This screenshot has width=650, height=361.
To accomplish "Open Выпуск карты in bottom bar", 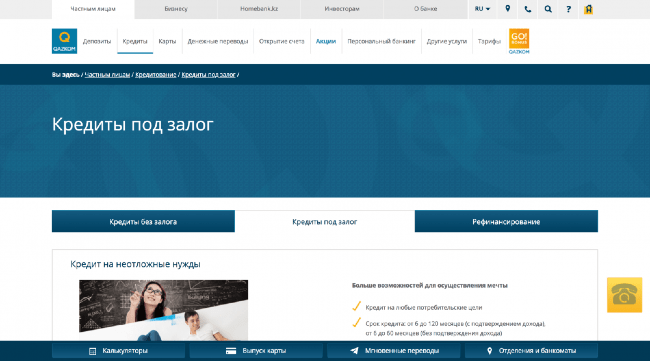I will [x=256, y=351].
